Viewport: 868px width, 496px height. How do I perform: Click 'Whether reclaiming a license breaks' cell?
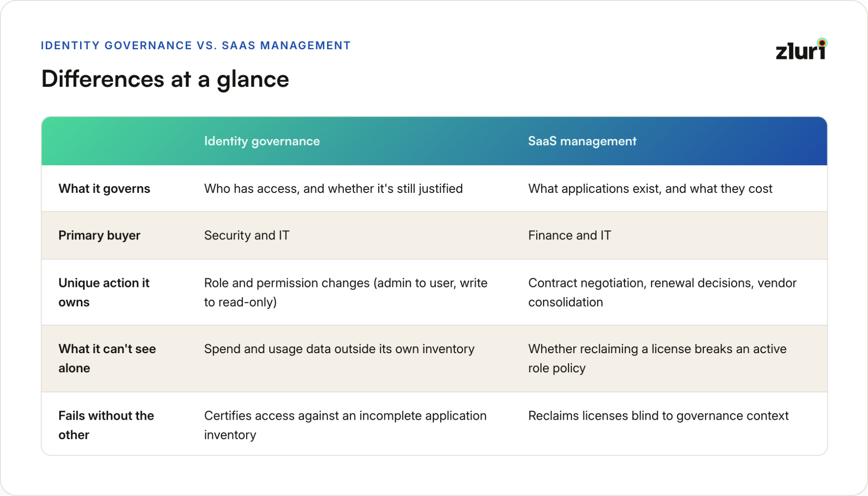click(x=657, y=358)
